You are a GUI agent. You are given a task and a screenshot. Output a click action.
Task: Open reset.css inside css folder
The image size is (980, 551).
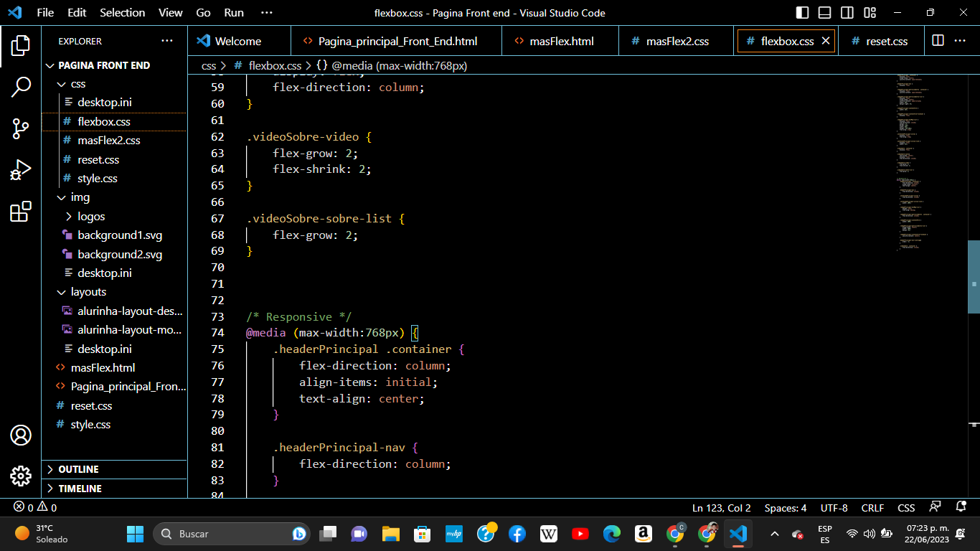(114, 159)
